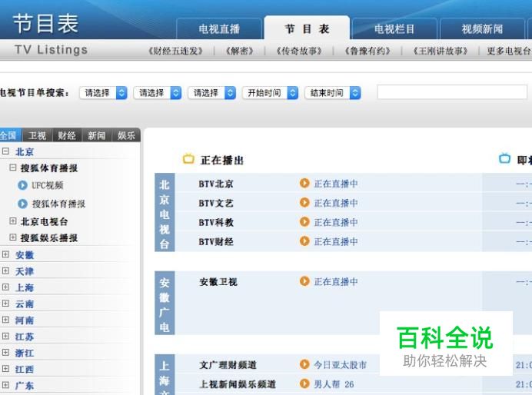Screen dimensions: 532x395
Task: Open the 结束时间 dropdown
Action: (x=333, y=93)
